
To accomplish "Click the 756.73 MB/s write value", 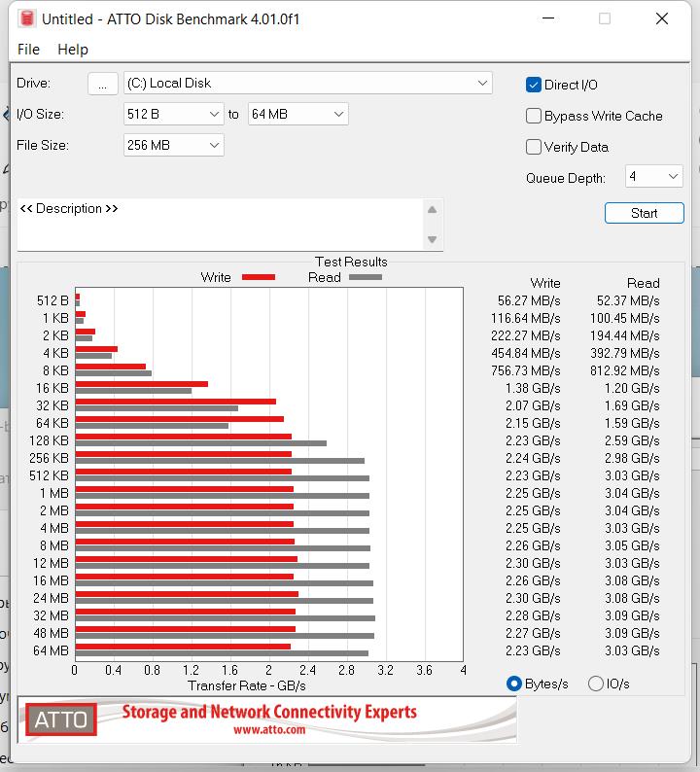I will coord(525,370).
